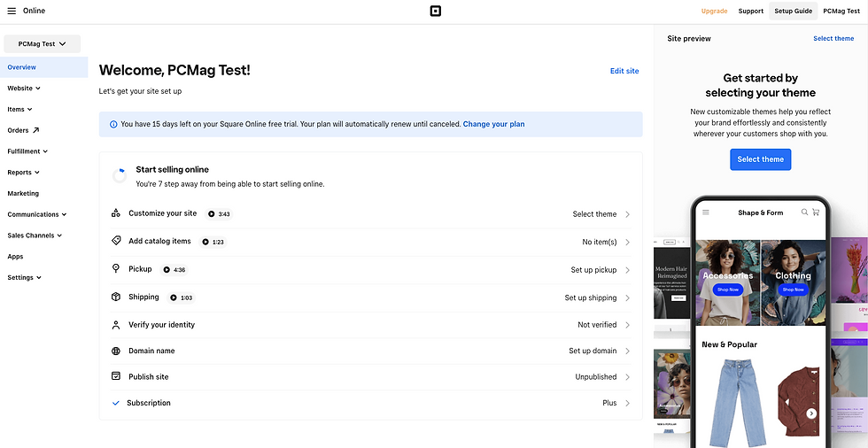868x448 pixels.
Task: Click the Domain name globe icon
Action: click(x=116, y=351)
